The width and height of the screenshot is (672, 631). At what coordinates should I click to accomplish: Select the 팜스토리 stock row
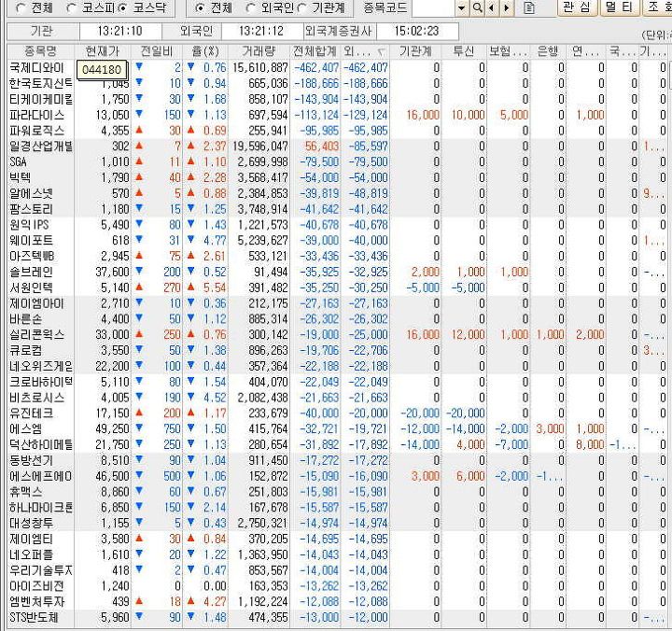pos(336,209)
